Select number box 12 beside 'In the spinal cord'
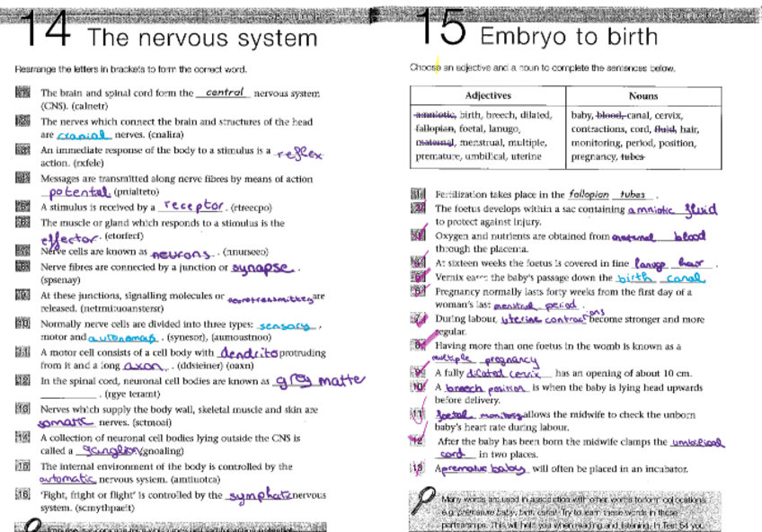The height and width of the screenshot is (532, 762). (22, 381)
